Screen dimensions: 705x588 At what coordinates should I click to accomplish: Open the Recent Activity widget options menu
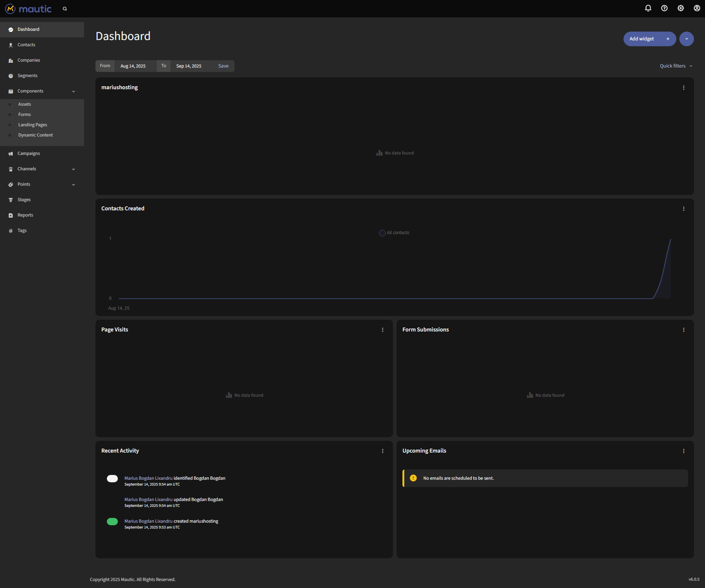click(x=382, y=451)
